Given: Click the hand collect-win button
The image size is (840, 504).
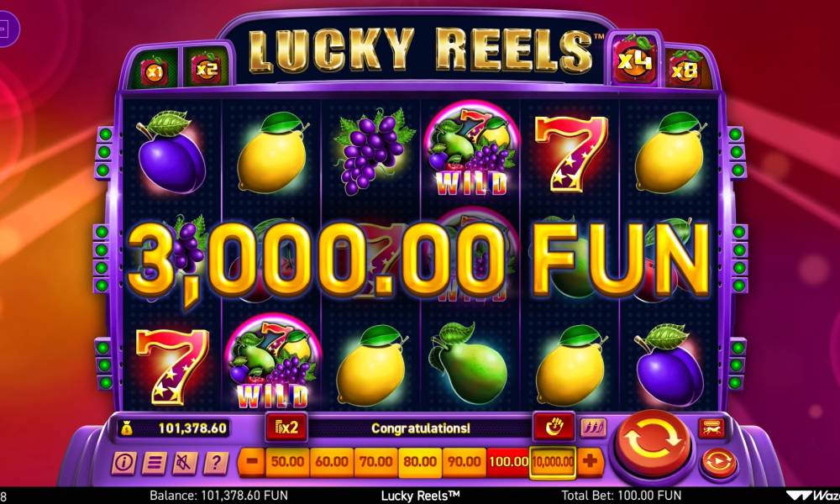Looking at the screenshot, I should pos(554,427).
